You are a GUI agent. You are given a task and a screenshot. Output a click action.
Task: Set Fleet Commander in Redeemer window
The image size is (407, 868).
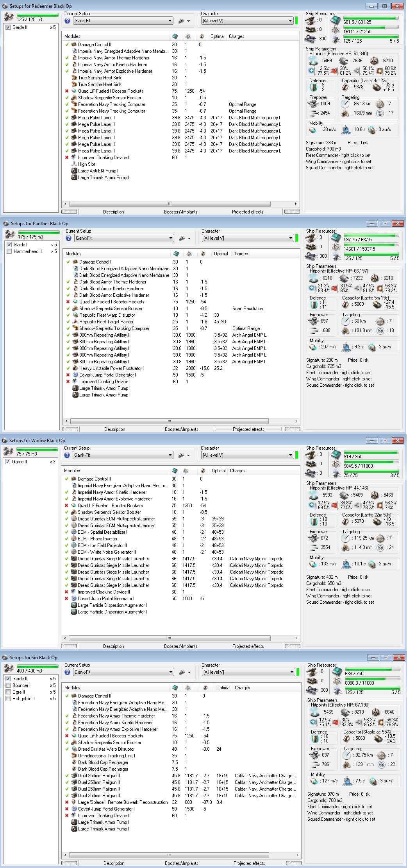(x=338, y=155)
